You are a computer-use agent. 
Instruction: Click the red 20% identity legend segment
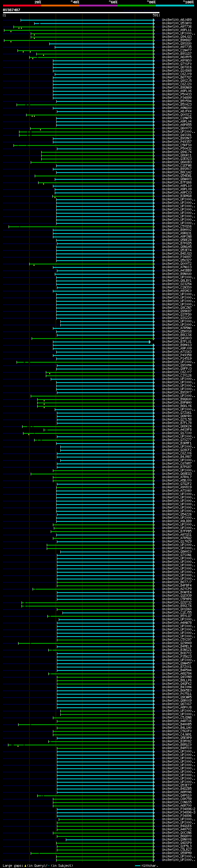click(x=22, y=6)
